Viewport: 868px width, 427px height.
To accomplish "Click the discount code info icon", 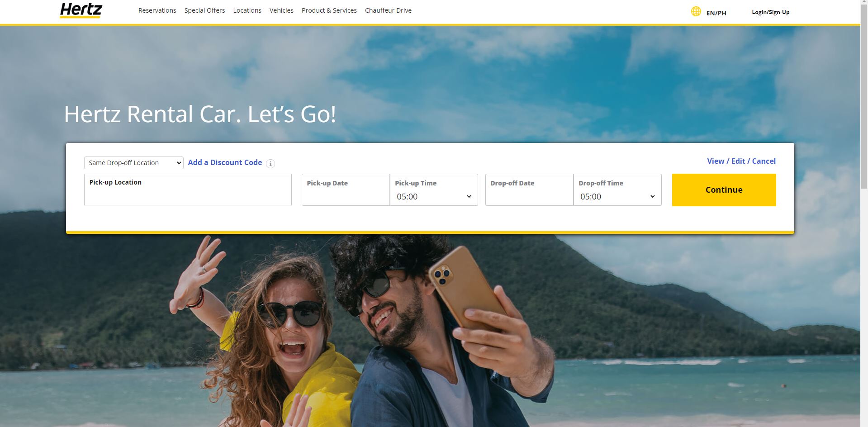I will pos(270,164).
